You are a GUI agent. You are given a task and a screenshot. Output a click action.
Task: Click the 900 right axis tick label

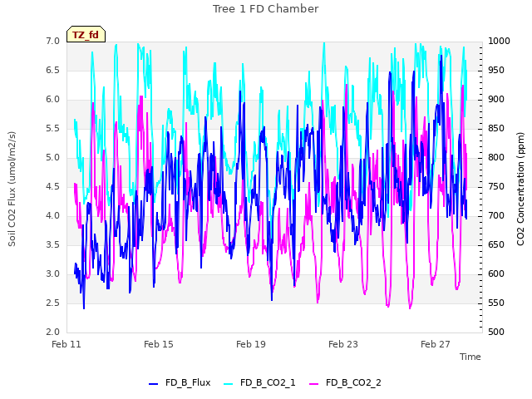coord(496,100)
